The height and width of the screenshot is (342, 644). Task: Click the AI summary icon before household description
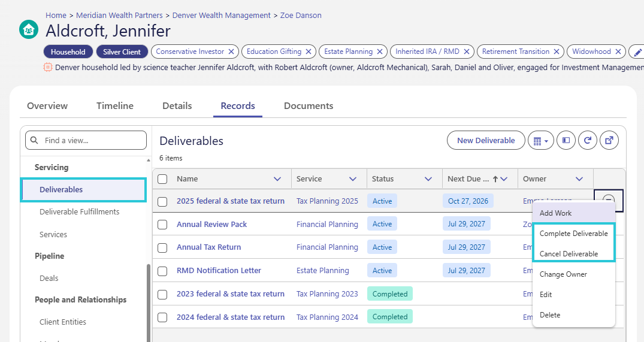48,67
